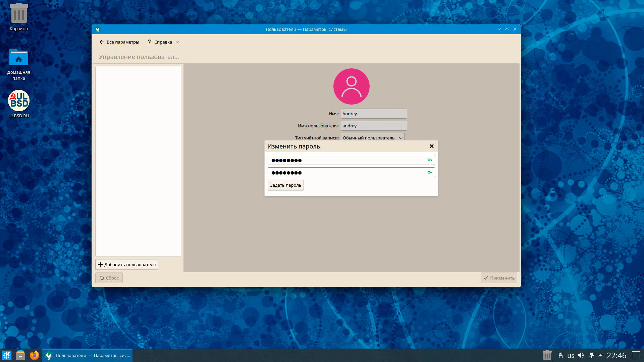Show password in first field via key icon
The height and width of the screenshot is (362, 644).
click(x=430, y=160)
